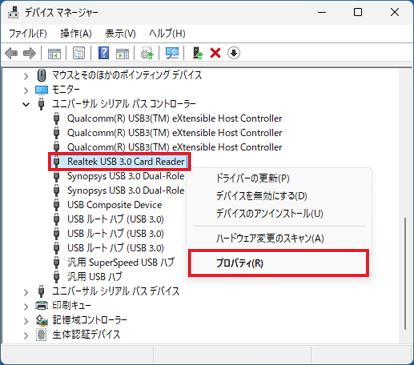Click the Back arrow toolbar icon
The height and width of the screenshot is (365, 414).
pyautogui.click(x=12, y=53)
